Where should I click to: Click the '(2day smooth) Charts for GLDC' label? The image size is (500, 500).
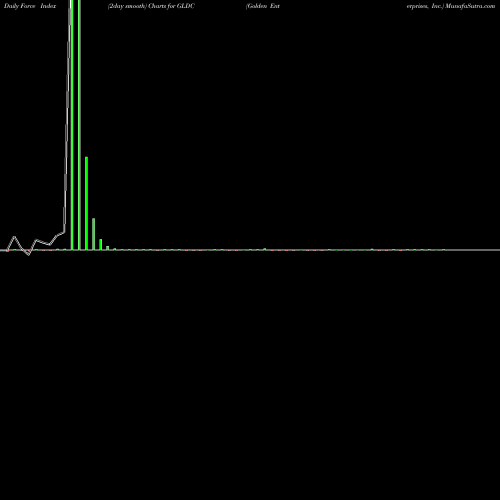[x=151, y=6]
